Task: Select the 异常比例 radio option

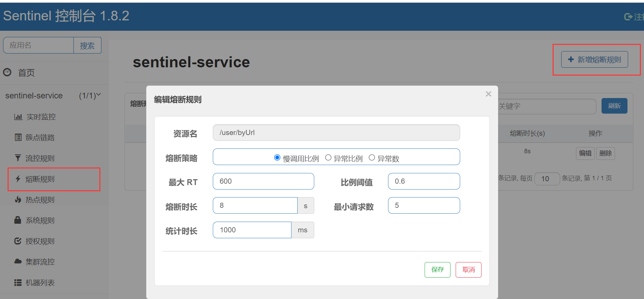Action: coord(328,157)
